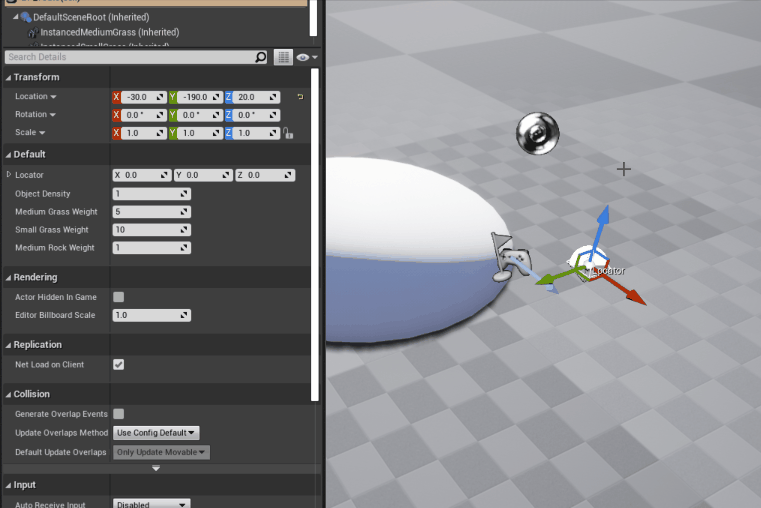Edit the Rotation Y value field
This screenshot has height=508, width=761.
click(200, 115)
